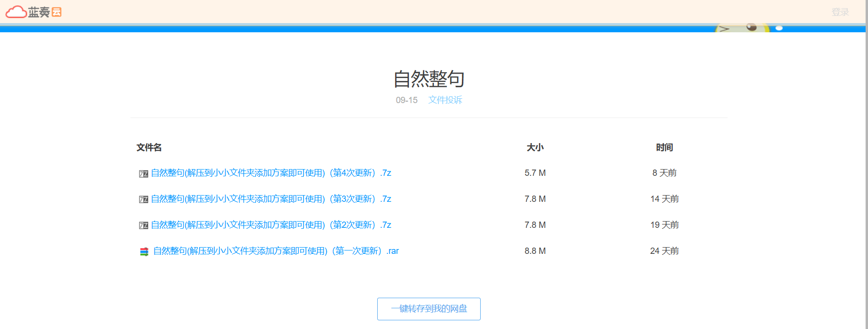Click the 09-15 date text
This screenshot has width=868, height=329.
(407, 100)
